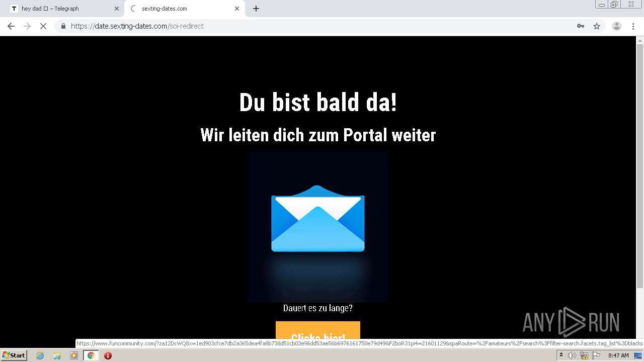The image size is (644, 362).
Task: Restore down the browser window
Action: (614, 4)
